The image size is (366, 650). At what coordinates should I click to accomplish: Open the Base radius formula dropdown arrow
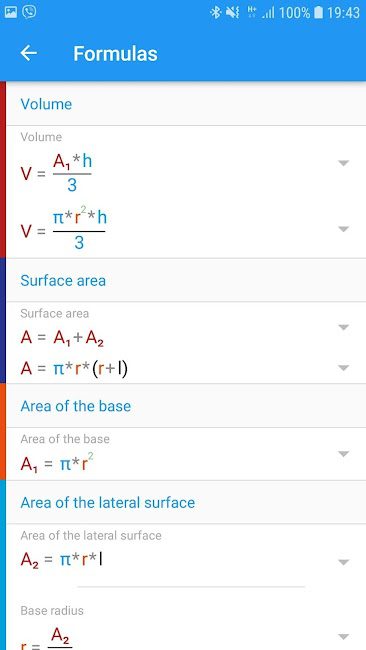[343, 636]
